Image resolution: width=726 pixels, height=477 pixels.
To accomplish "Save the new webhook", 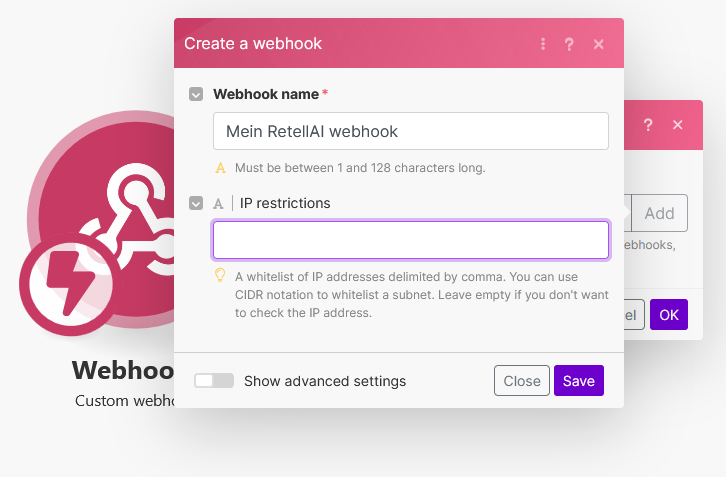I will click(x=578, y=381).
